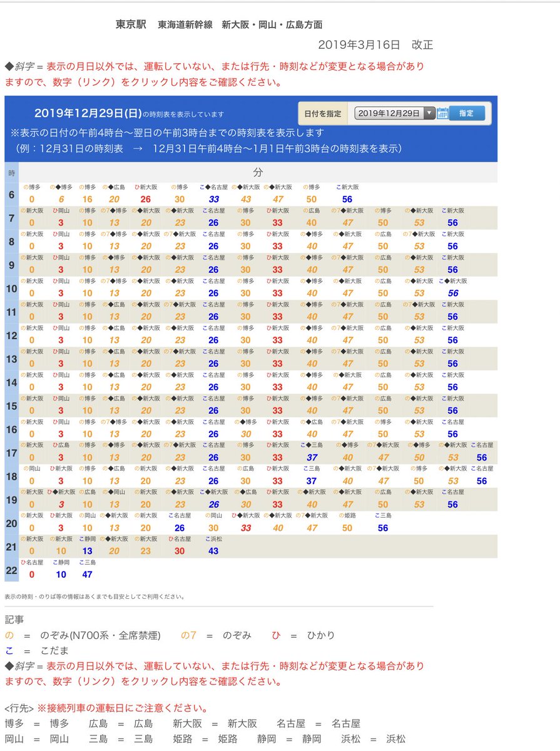Viewport: 560px width, 751px height.
Task: Open the 6:56 Kodama to 新大阪 link
Action: point(348,199)
